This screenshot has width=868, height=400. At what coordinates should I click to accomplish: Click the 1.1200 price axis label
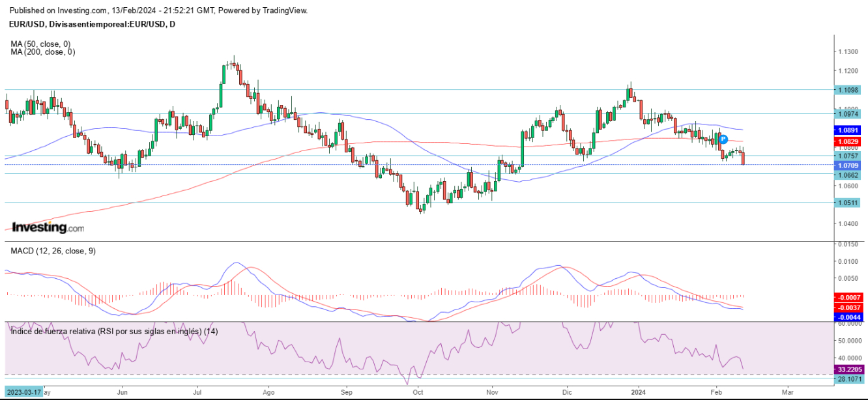(847, 70)
